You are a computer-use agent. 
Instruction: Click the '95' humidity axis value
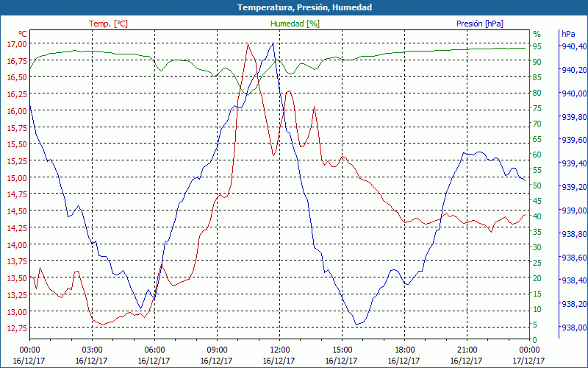pyautogui.click(x=537, y=46)
